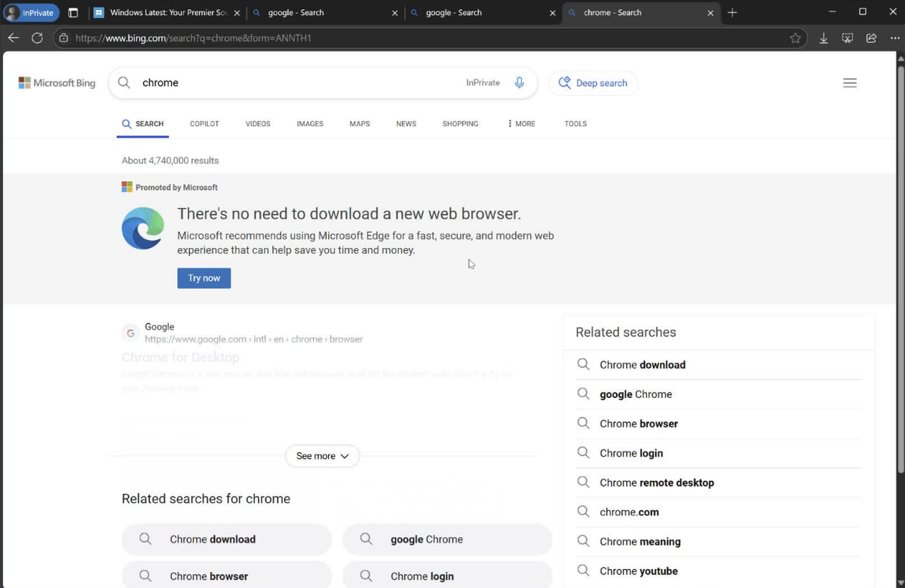Click the InPrivate label in search box
This screenshot has width=905, height=588.
point(483,83)
